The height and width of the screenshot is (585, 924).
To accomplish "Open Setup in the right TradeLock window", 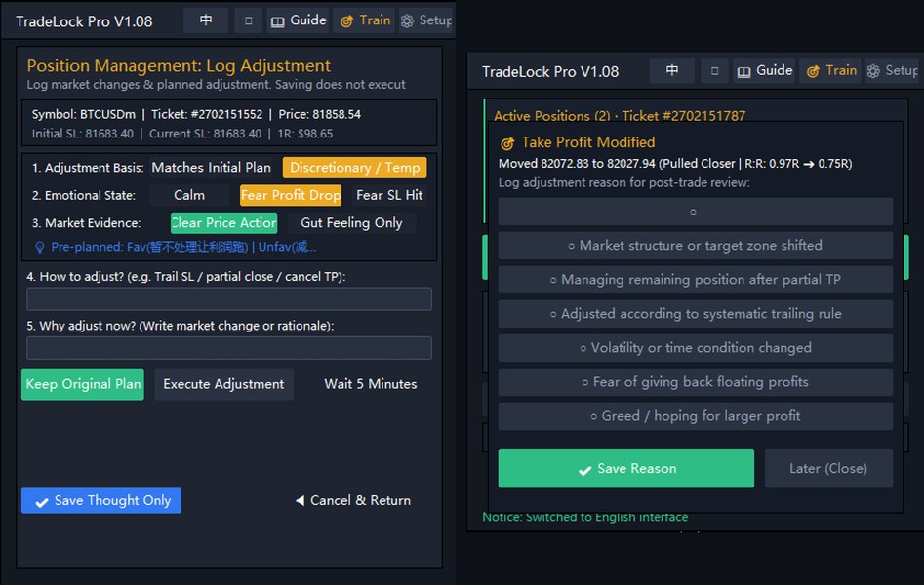I will 892,71.
